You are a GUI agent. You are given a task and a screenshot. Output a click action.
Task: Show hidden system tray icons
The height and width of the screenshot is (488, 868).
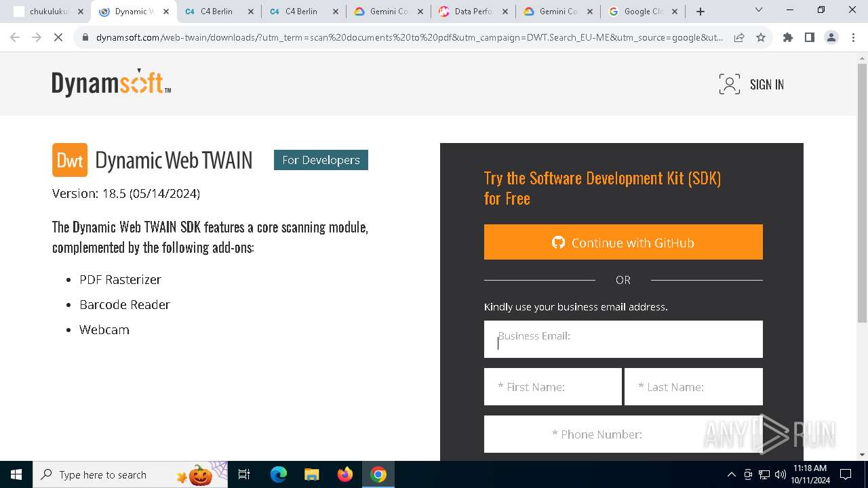coord(731,474)
